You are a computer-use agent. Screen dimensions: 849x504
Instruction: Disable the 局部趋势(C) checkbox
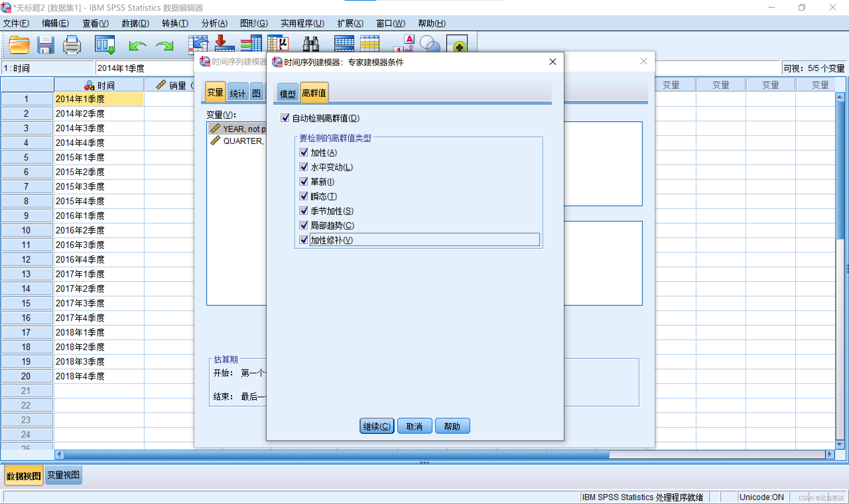(303, 225)
